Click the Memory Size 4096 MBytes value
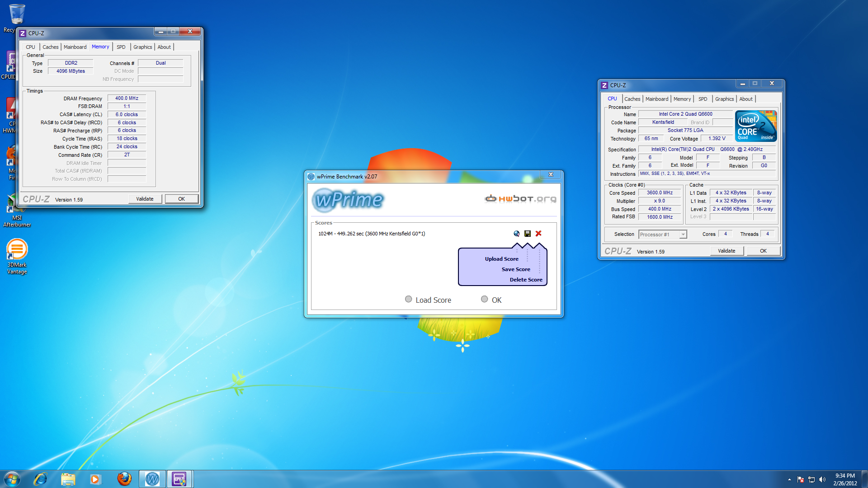 (71, 71)
